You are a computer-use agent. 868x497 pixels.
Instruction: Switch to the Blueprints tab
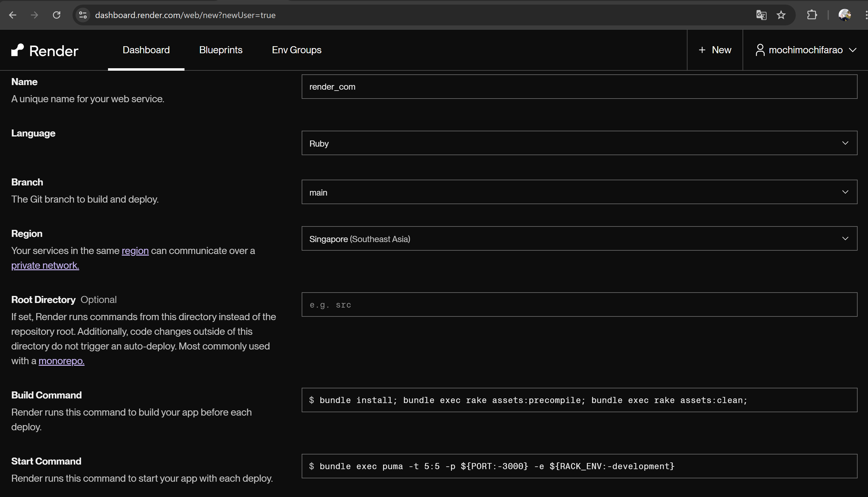point(220,50)
